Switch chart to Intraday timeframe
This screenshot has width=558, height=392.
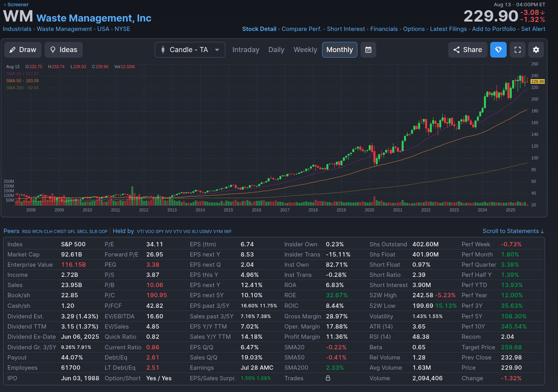246,50
